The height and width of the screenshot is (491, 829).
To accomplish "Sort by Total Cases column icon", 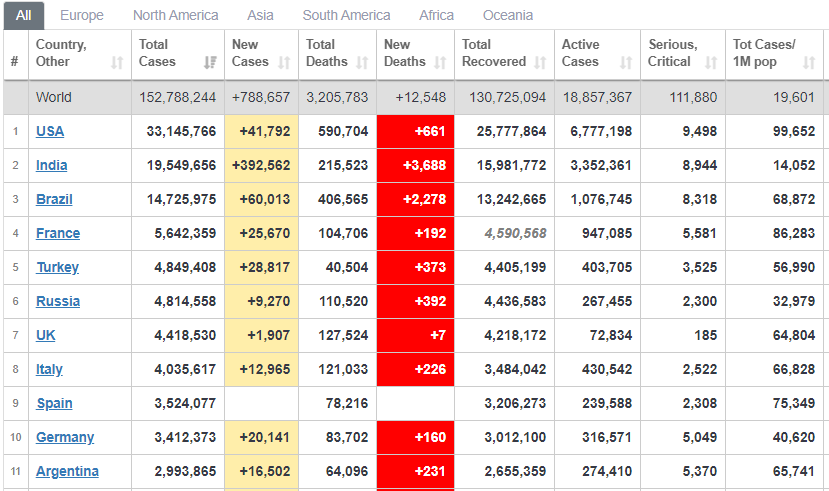I will 210,62.
